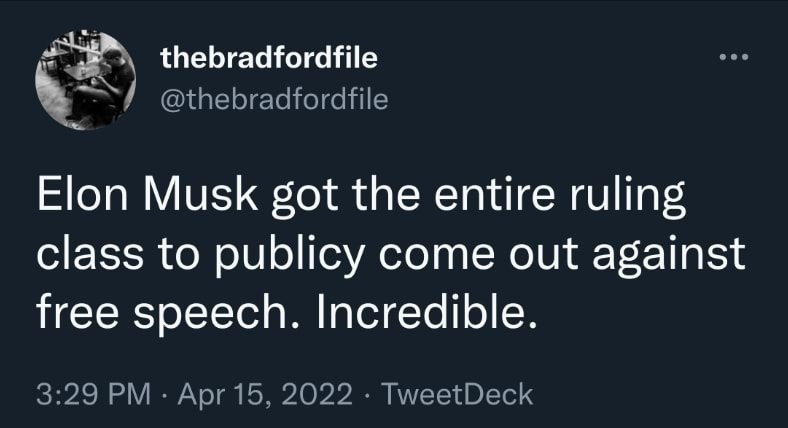Open thebradfordfile's round profile picture

[x=85, y=80]
